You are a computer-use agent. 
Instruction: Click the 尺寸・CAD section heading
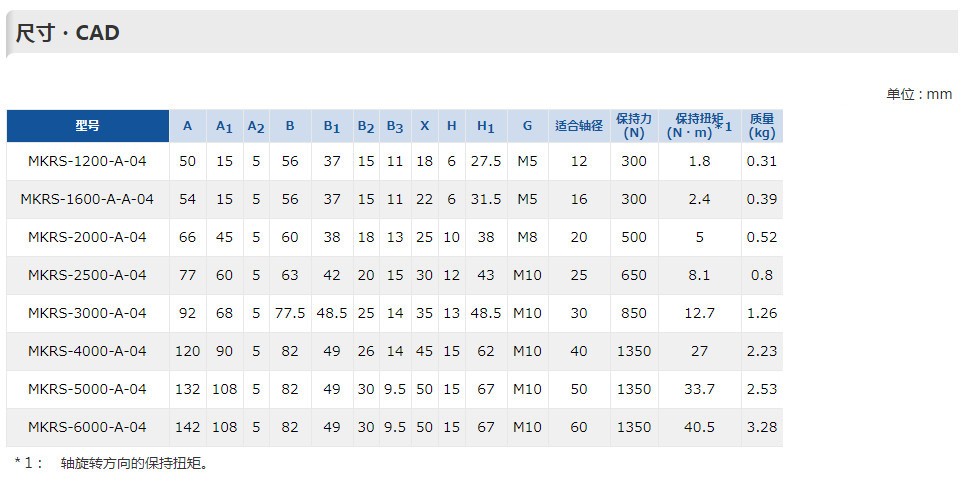(x=68, y=33)
